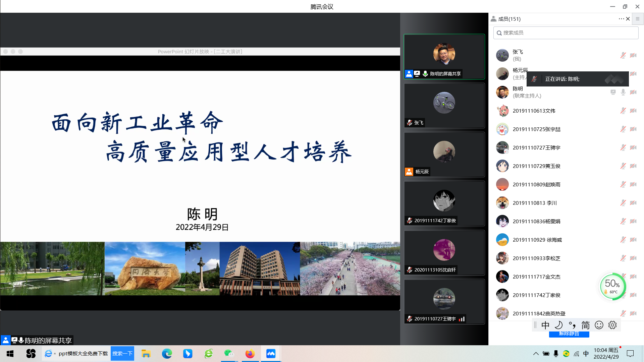Image resolution: width=644 pixels, height=362 pixels.
Task: Toggle 张飞's muted microphone in member list
Action: [x=623, y=55]
